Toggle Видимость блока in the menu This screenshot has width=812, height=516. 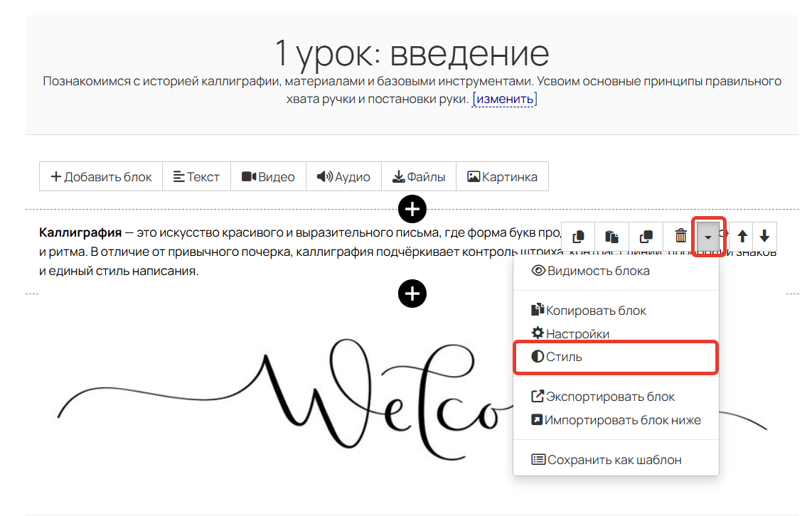(x=591, y=271)
